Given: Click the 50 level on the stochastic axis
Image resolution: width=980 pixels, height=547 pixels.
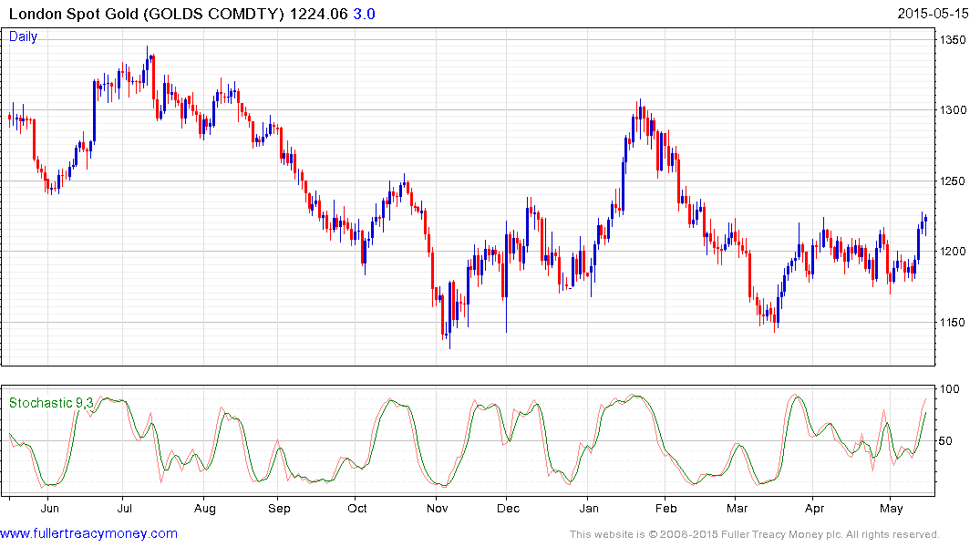Looking at the screenshot, I should point(948,441).
